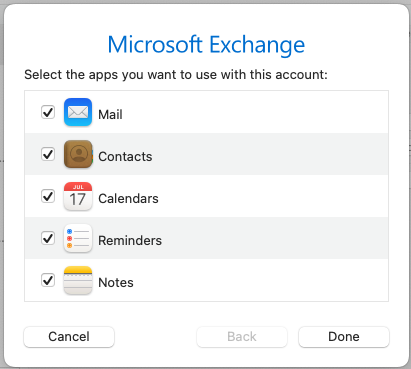
Task: Select the Contacts row label
Action: (x=125, y=157)
